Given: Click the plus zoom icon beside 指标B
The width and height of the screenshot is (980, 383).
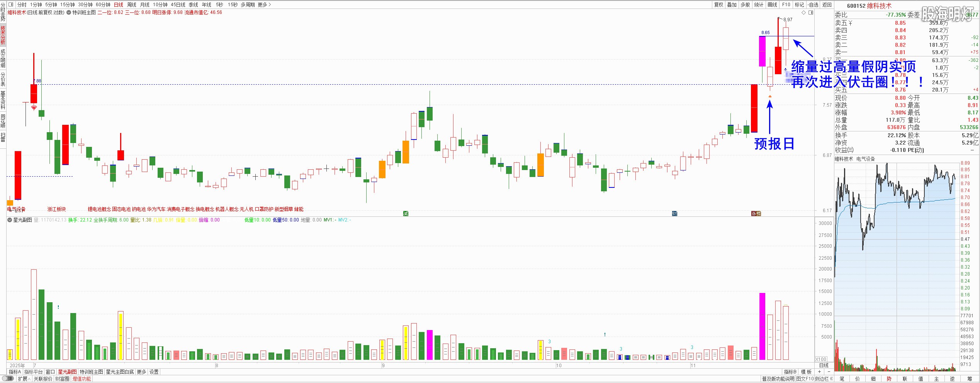Looking at the screenshot, I should (819, 372).
